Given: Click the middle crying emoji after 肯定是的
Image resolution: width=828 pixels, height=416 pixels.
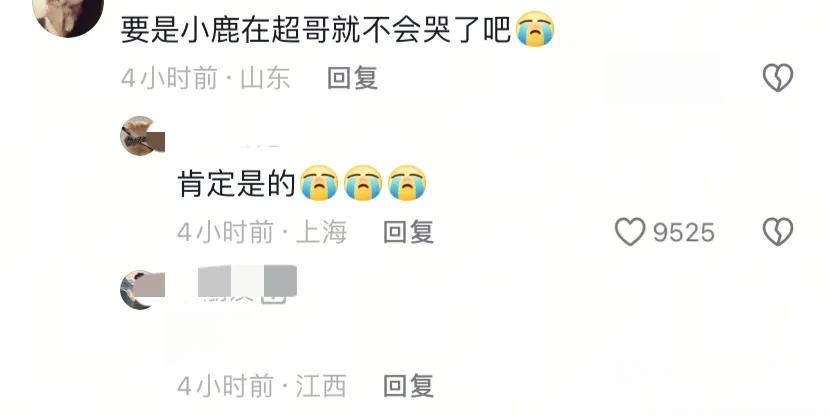Looking at the screenshot, I should click(x=363, y=183).
